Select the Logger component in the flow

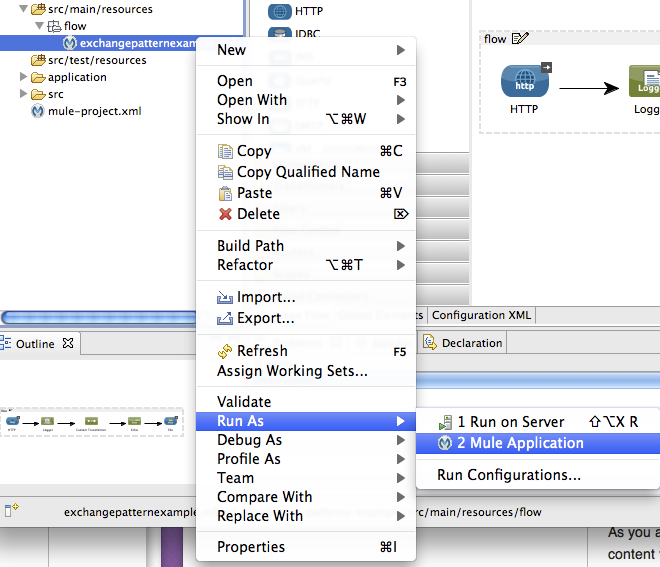pyautogui.click(x=644, y=83)
